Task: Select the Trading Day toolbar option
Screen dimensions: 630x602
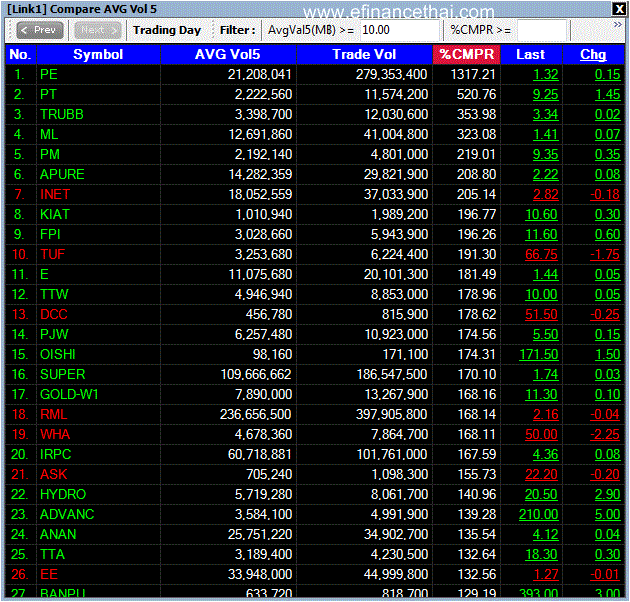Action: (x=167, y=30)
